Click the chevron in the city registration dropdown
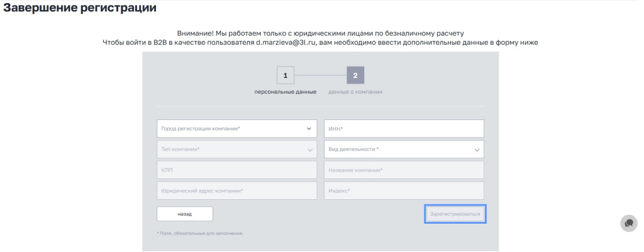 tap(309, 128)
